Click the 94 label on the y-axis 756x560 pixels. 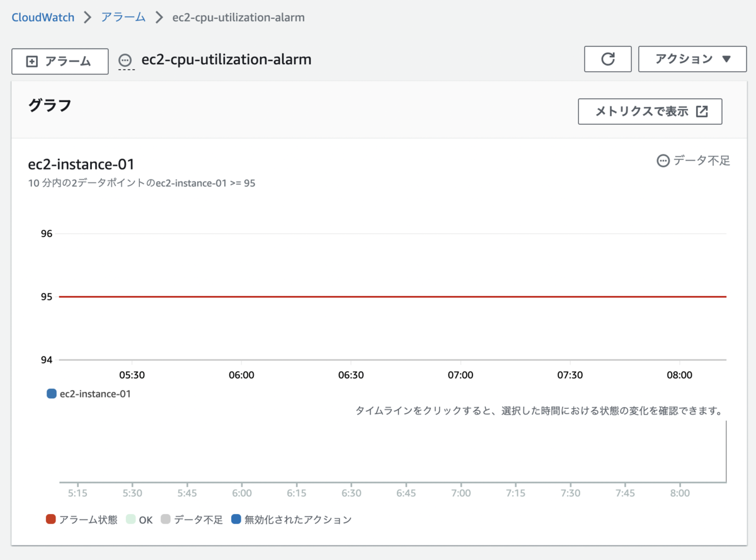click(x=46, y=360)
